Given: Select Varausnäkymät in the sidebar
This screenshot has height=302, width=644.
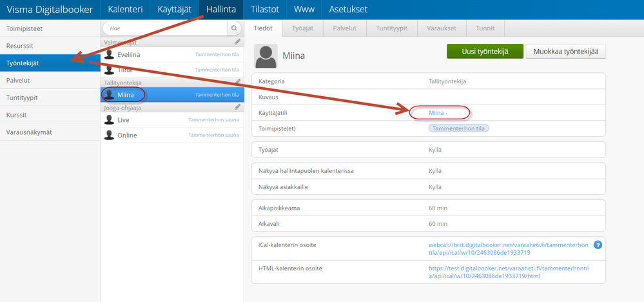Looking at the screenshot, I should (50, 132).
